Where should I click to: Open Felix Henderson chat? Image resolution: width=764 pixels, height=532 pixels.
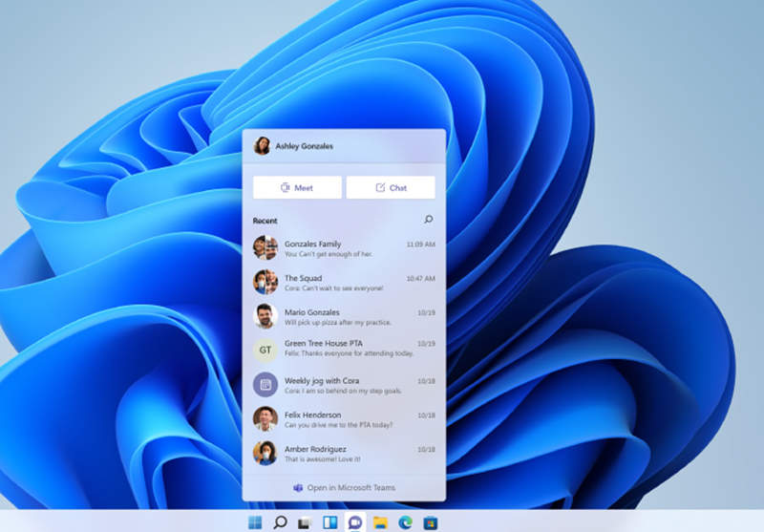pos(344,418)
